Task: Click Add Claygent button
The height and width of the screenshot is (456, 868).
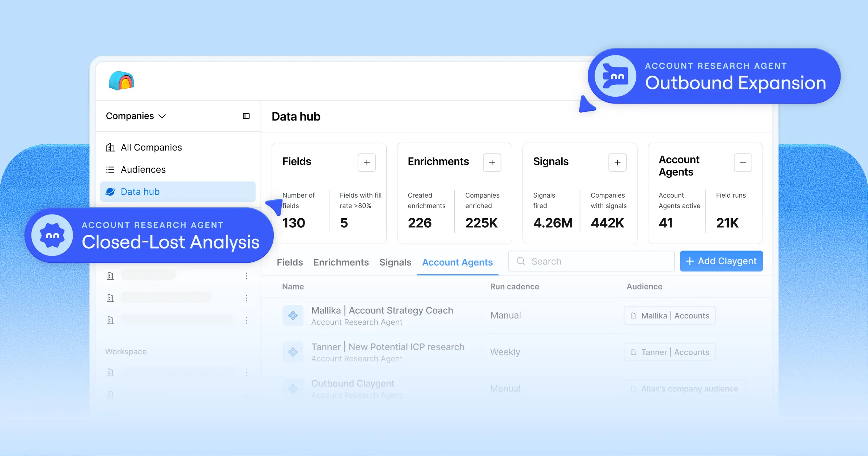Action: click(721, 261)
